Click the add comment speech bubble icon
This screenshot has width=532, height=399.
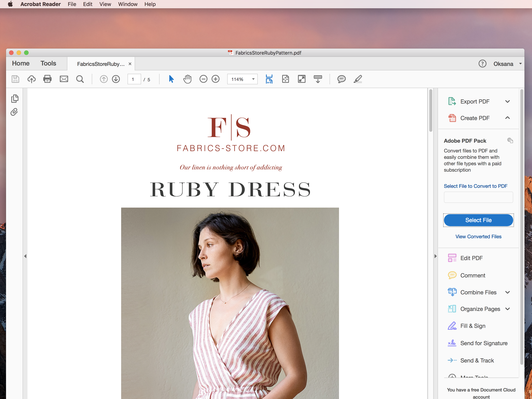[341, 79]
